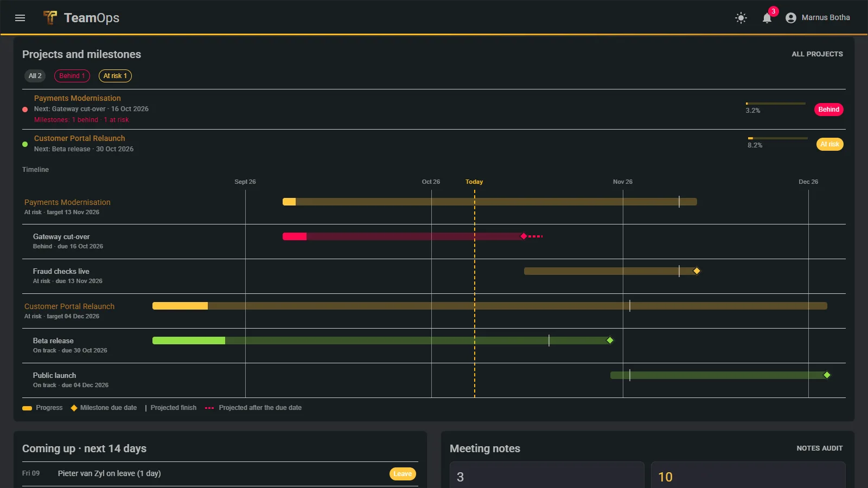Screen dimensions: 868x488
Task: Click the Marnus Botha user name
Action: [826, 18]
